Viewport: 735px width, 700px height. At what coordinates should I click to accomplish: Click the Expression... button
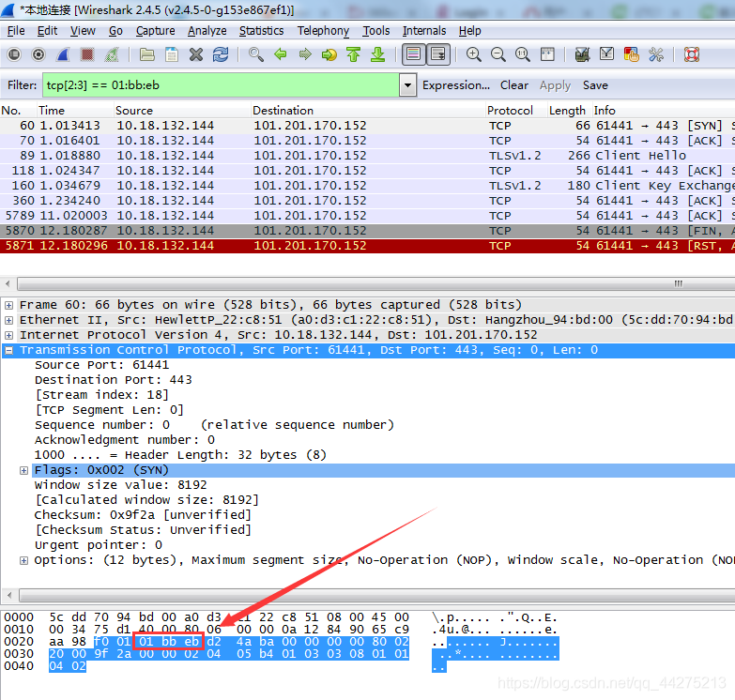456,85
